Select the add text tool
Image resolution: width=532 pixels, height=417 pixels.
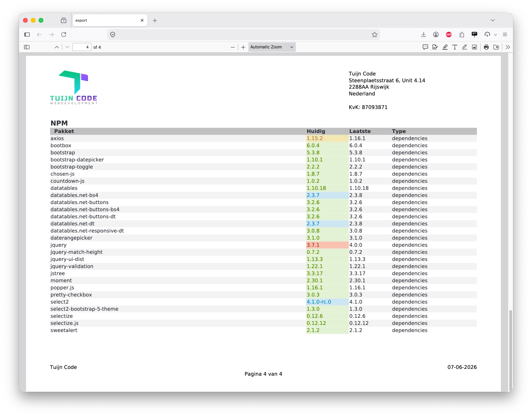(x=455, y=47)
